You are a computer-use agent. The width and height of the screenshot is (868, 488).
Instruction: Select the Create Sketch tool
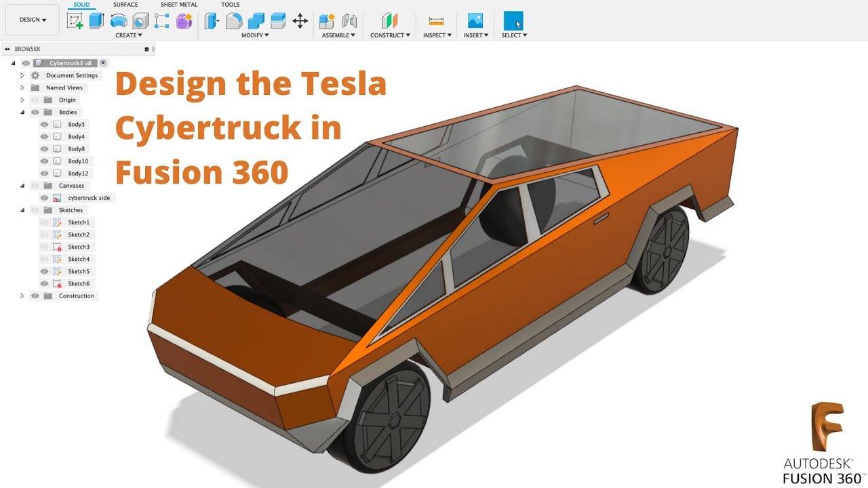(x=75, y=21)
